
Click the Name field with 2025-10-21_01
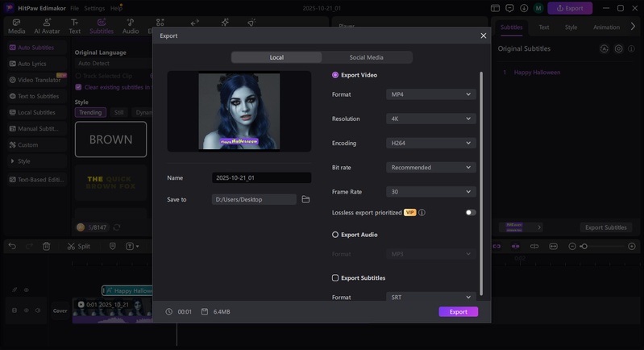[261, 177]
